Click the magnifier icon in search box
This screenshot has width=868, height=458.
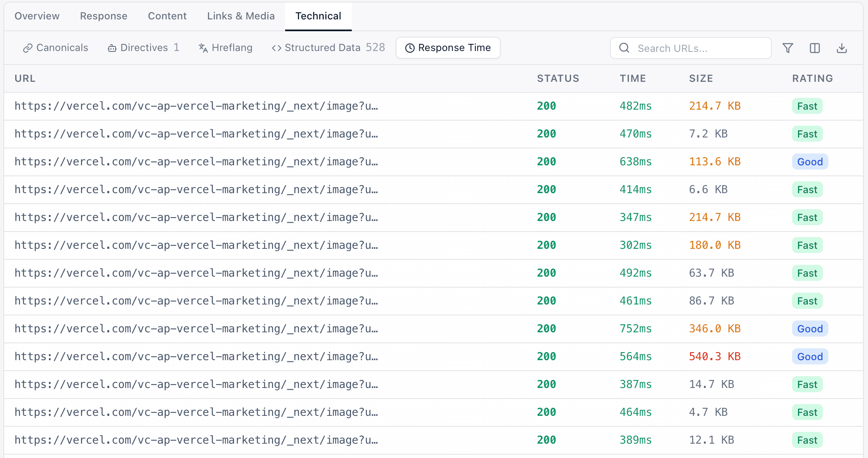click(624, 48)
